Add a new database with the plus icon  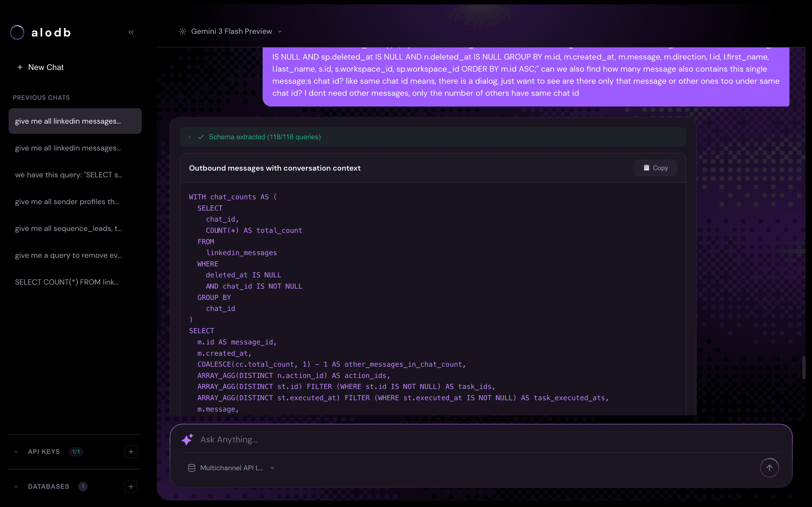coord(131,486)
